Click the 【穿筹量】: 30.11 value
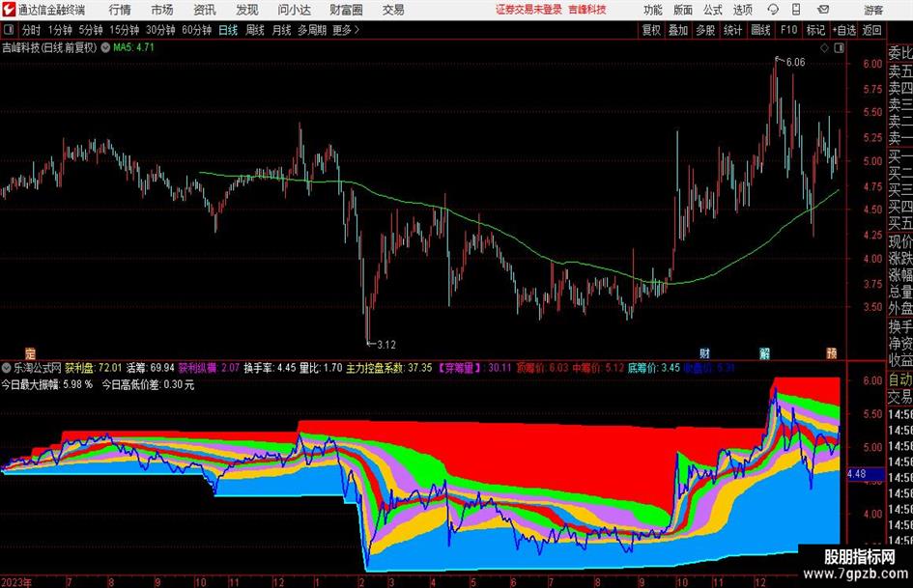This screenshot has width=913, height=588. point(474,368)
